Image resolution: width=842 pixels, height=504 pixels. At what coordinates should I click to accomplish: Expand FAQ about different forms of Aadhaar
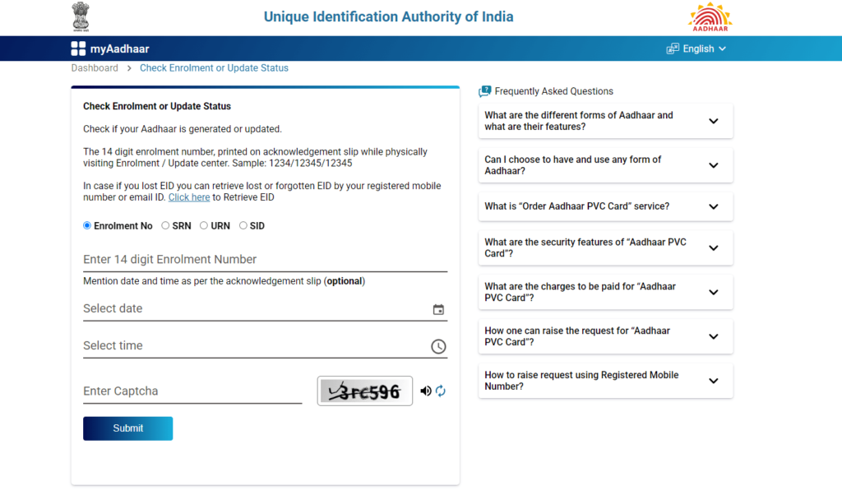point(605,121)
